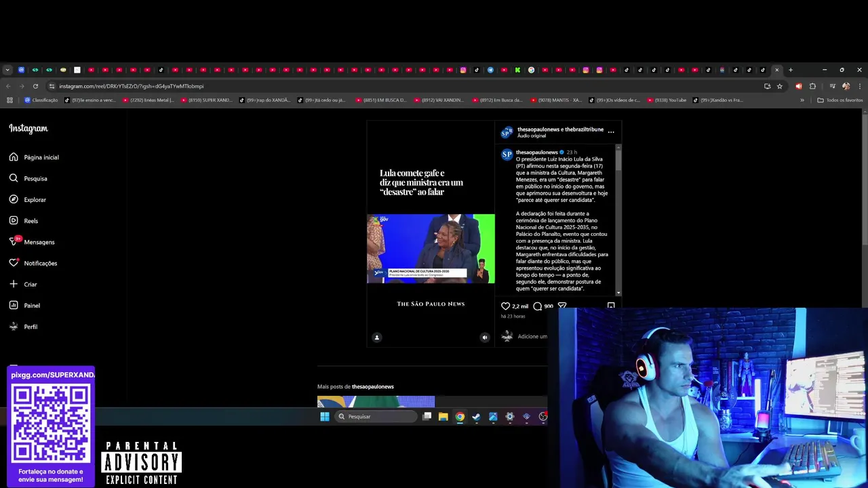Image resolution: width=868 pixels, height=488 pixels.
Task: Open Steam from the taskbar
Action: pyautogui.click(x=476, y=416)
